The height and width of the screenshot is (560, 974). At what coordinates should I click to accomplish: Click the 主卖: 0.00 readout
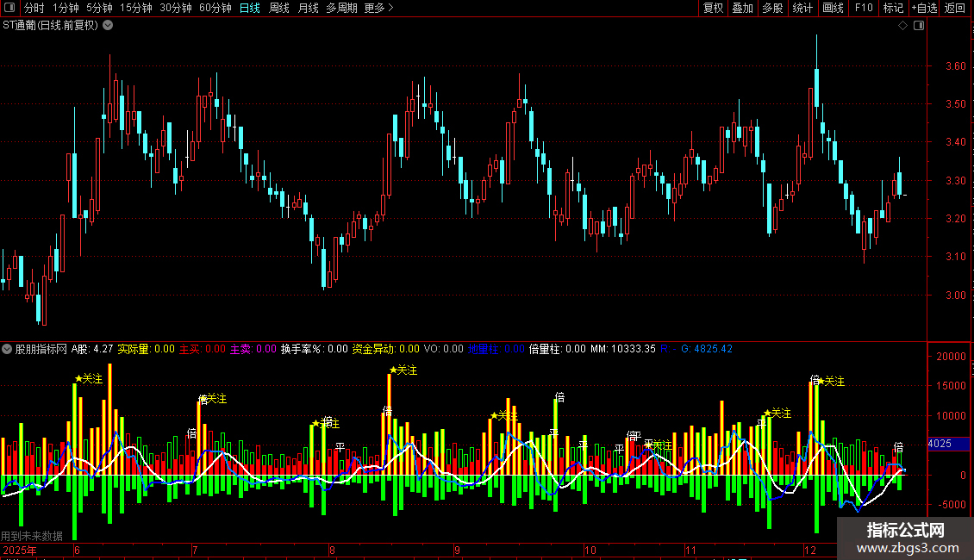[x=253, y=349]
